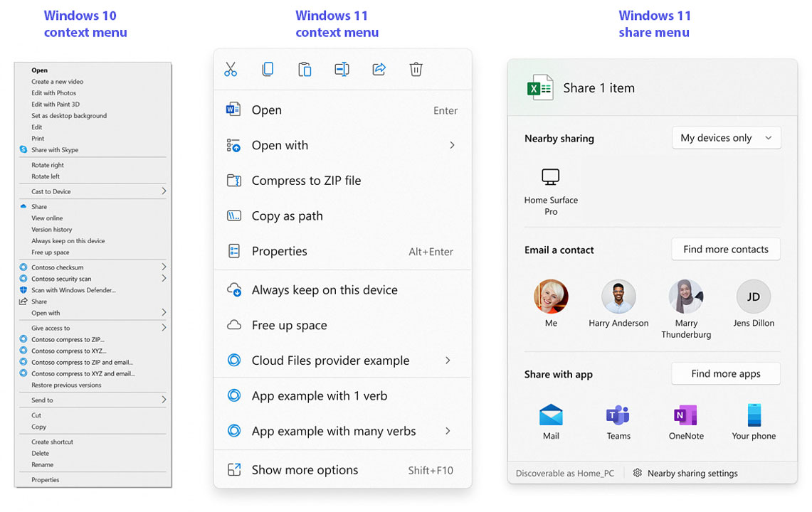Click the OneDrive cloud icon beside Share in Windows 10 menu

[23, 206]
